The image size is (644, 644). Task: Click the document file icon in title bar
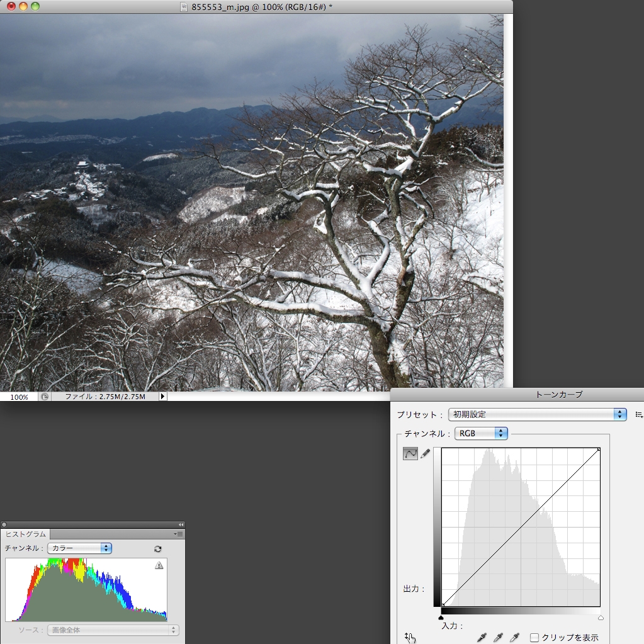point(184,7)
